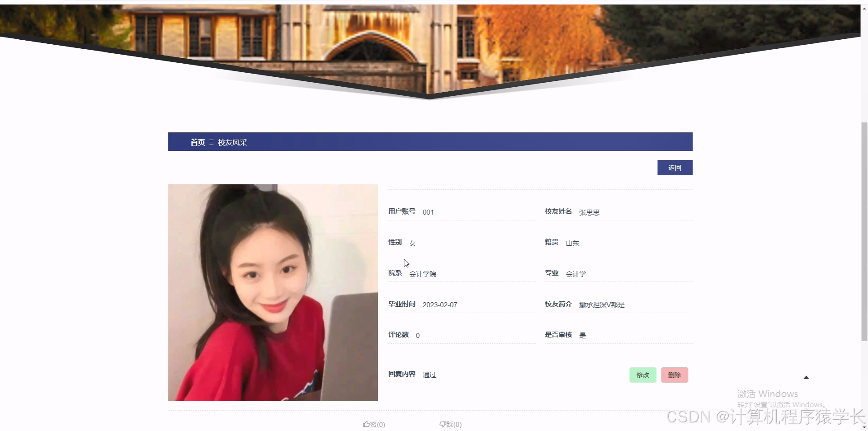
Task: Select the major value 会计学
Action: (576, 274)
